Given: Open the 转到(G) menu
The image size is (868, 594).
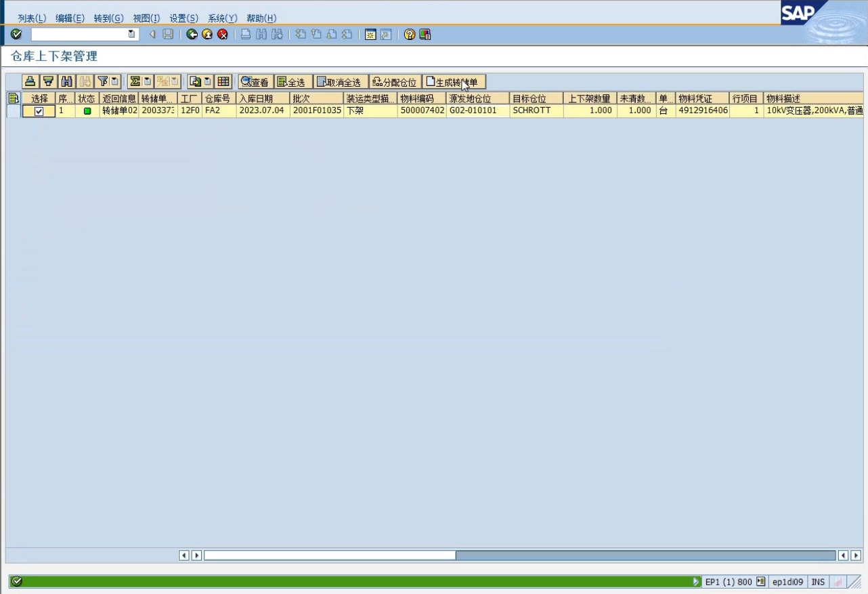Looking at the screenshot, I should tap(108, 18).
